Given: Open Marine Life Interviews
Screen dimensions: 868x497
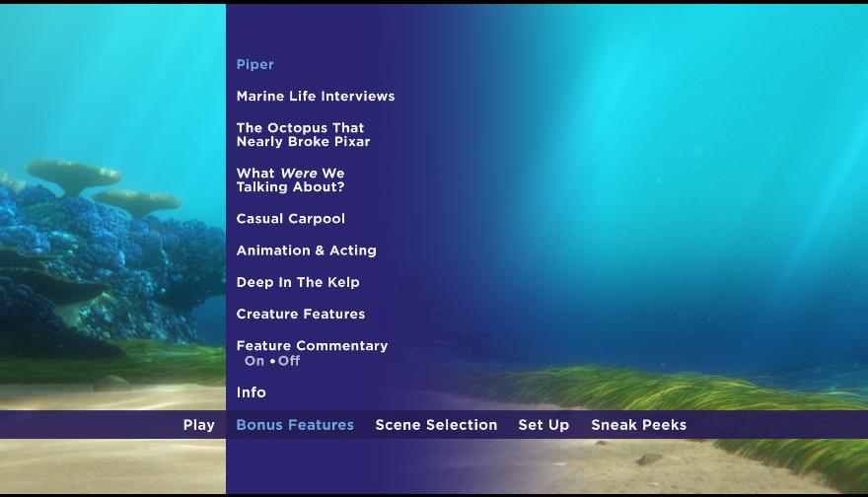Looking at the screenshot, I should pyautogui.click(x=316, y=97).
